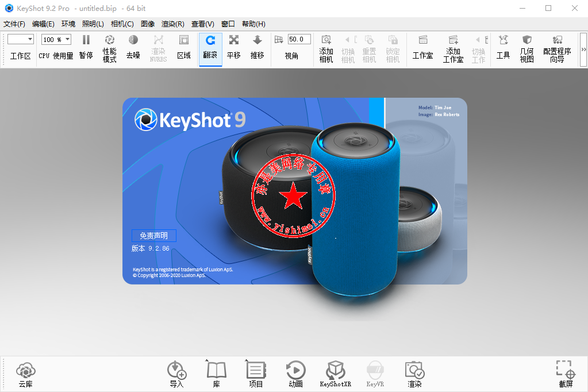Viewport: 588px width, 392px height.
Task: Click the 渲染 NURBS toolbar icon
Action: point(158,49)
